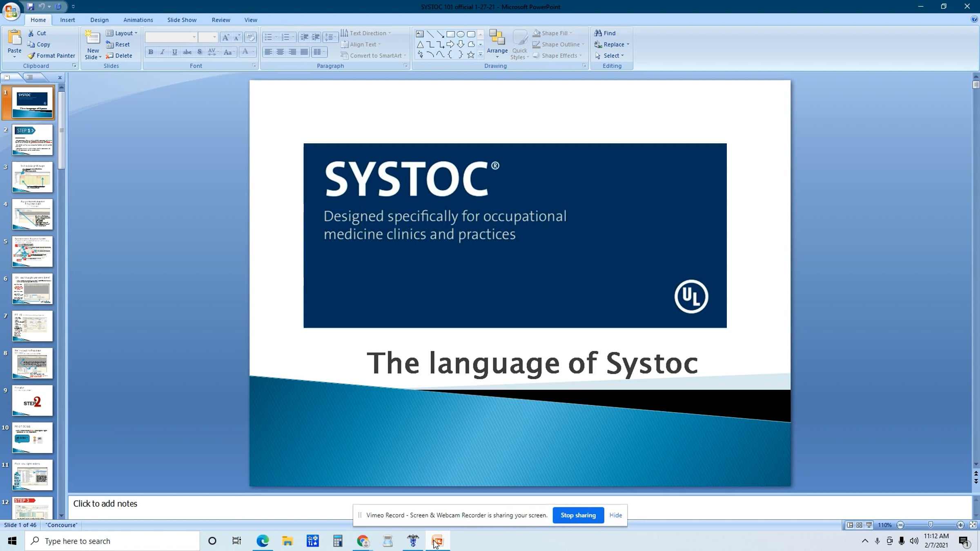Open Find from Editing group
The height and width of the screenshot is (551, 980).
pos(605,33)
